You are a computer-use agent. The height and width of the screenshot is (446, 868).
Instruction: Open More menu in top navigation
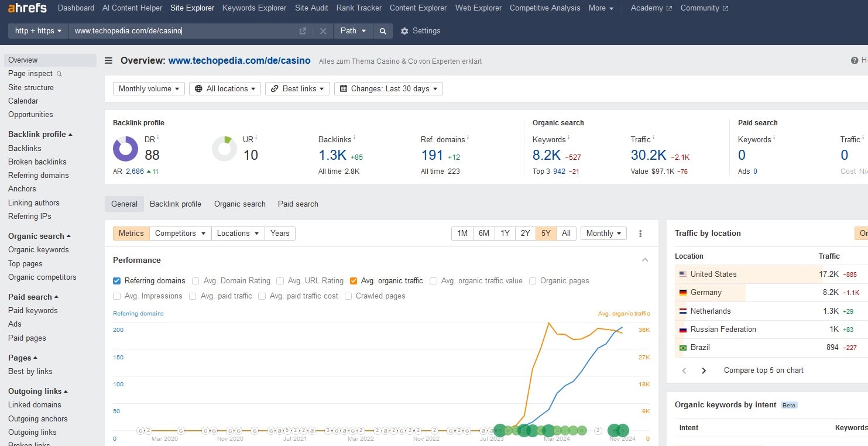coord(601,8)
